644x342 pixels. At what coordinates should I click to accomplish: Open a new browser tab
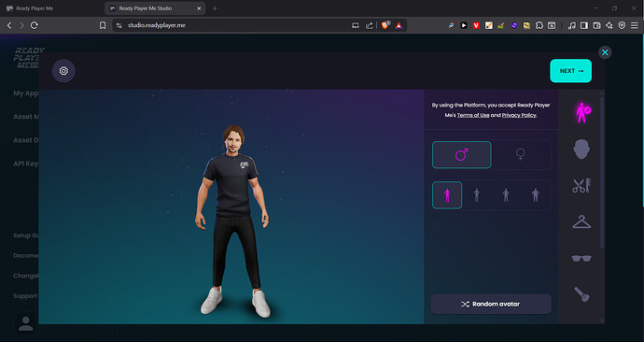tap(215, 8)
